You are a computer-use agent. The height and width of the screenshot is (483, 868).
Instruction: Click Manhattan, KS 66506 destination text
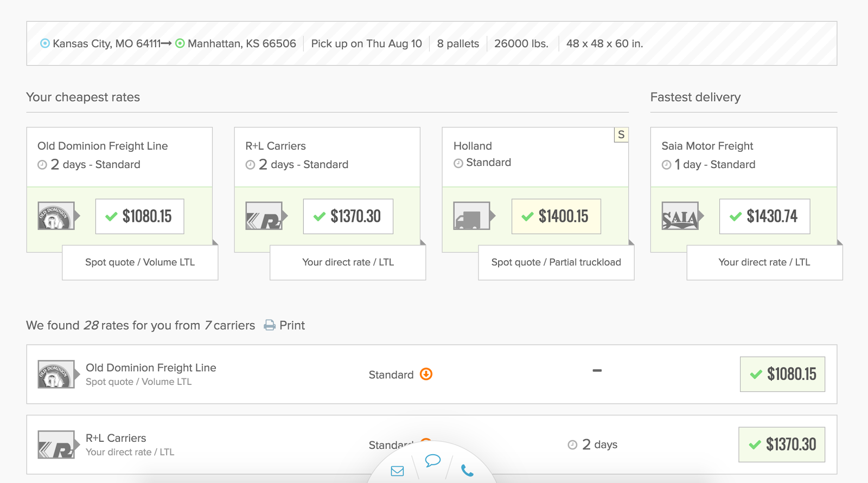(242, 43)
